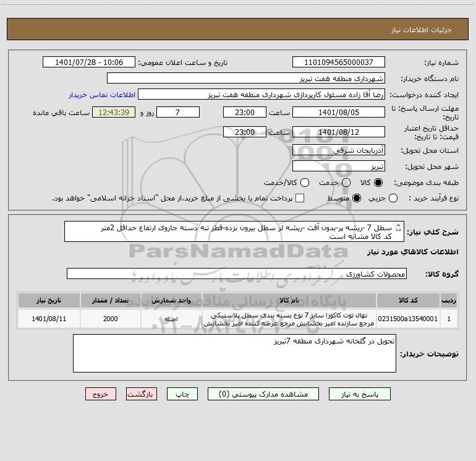Click product code 0231500a13540001 cell
The width and height of the screenshot is (476, 461).
[x=408, y=319]
